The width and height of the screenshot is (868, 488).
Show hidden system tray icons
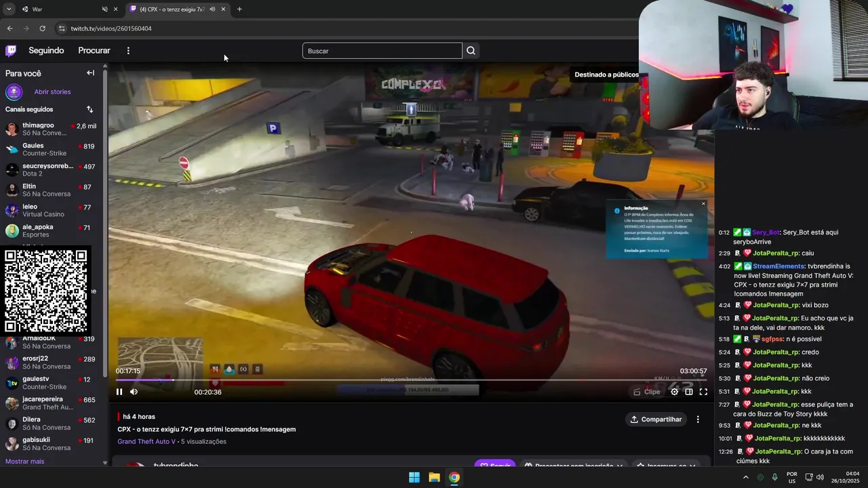pyautogui.click(x=745, y=477)
